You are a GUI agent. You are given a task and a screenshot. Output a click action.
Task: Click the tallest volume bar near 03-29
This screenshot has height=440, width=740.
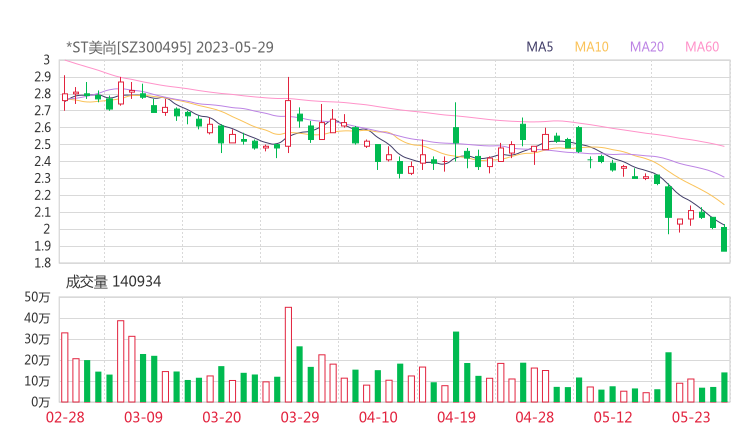(288, 354)
